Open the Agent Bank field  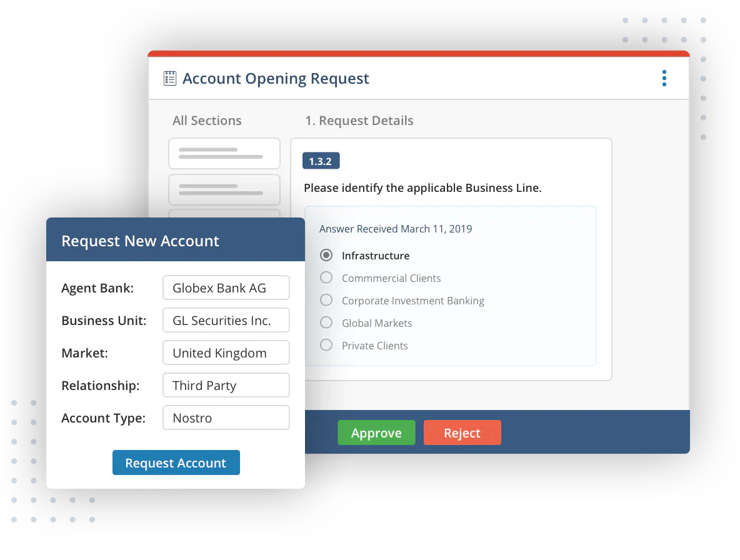[x=226, y=288]
